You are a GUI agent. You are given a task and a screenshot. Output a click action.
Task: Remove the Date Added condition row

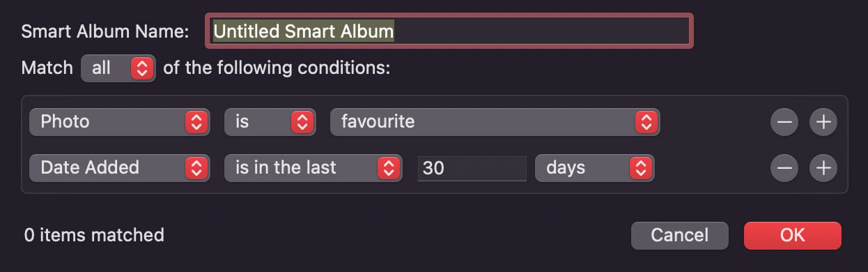tap(784, 167)
